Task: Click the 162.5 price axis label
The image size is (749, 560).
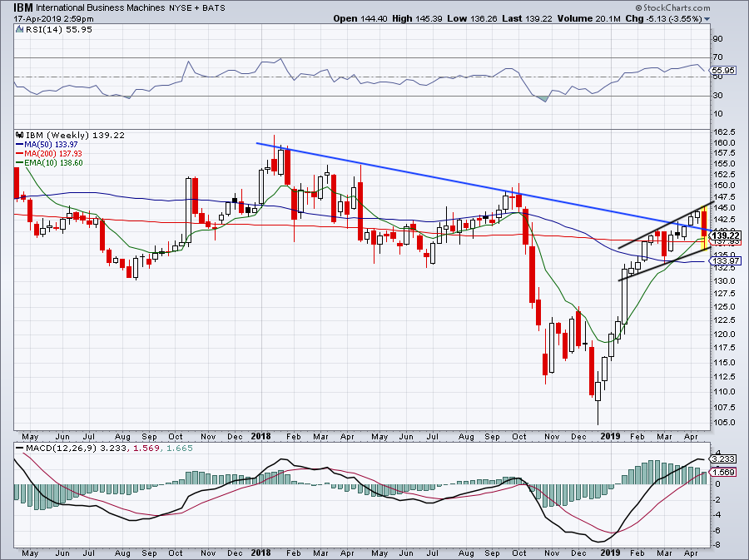Action: [x=724, y=131]
